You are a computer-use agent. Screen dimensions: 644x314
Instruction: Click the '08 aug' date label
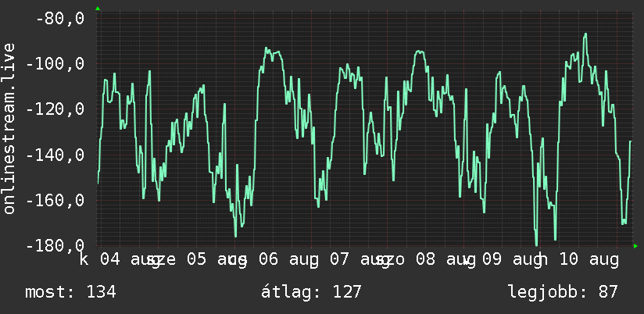pyautogui.click(x=445, y=260)
